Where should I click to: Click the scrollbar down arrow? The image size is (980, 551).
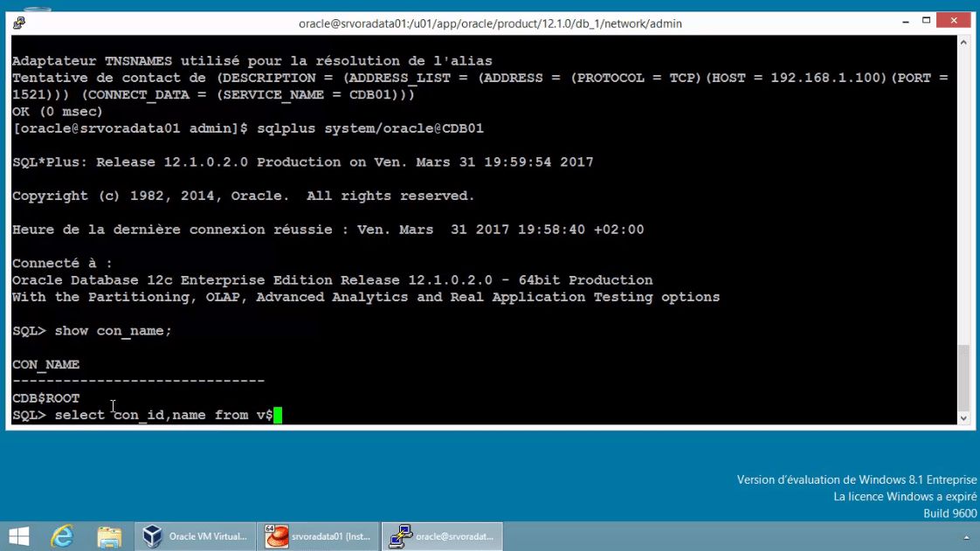[964, 417]
